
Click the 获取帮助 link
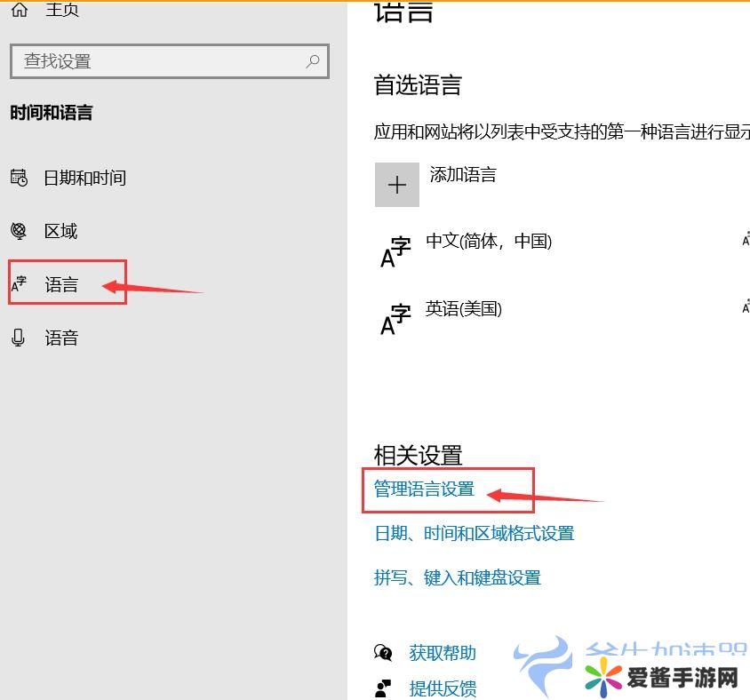[443, 653]
